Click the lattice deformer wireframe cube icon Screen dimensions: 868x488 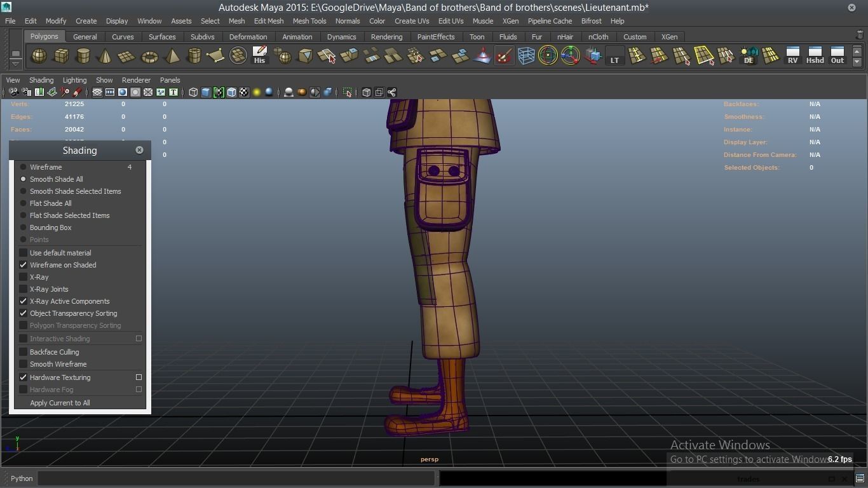point(526,56)
